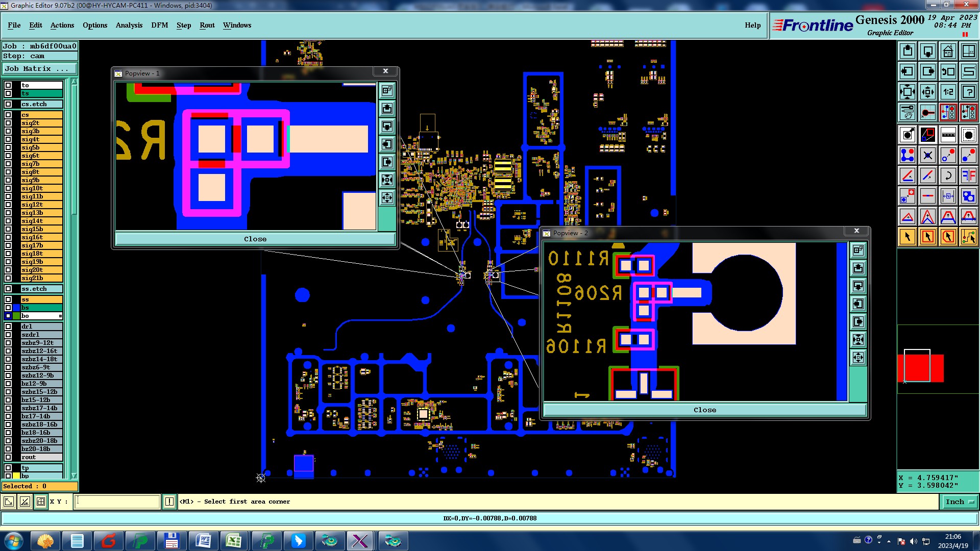Open the Job Matrix button

40,68
